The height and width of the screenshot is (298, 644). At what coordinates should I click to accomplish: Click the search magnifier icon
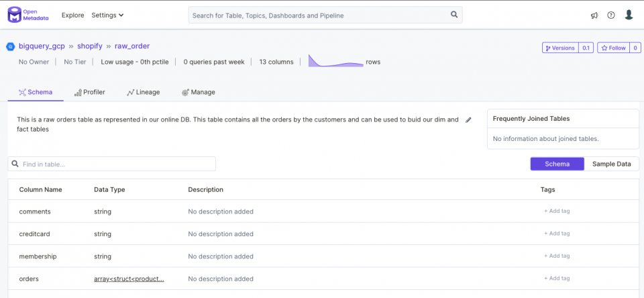coord(454,15)
